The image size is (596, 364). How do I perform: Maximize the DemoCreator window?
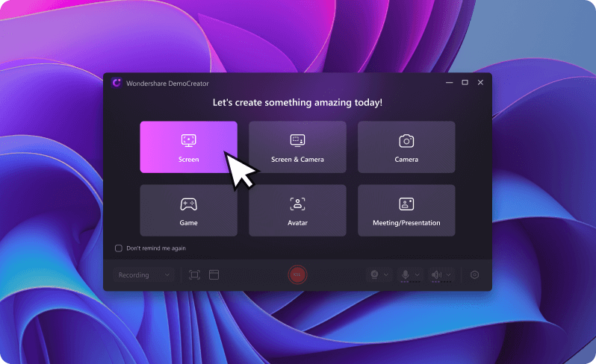(x=465, y=82)
